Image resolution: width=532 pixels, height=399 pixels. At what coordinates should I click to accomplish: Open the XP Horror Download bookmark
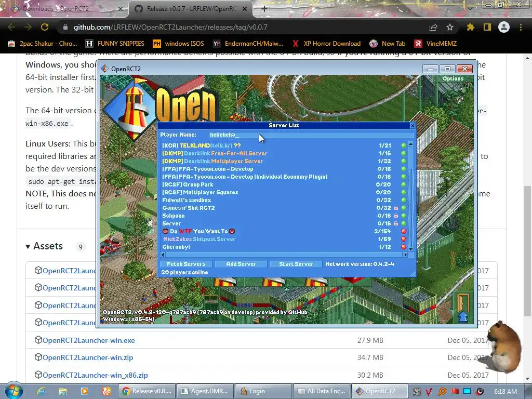326,44
